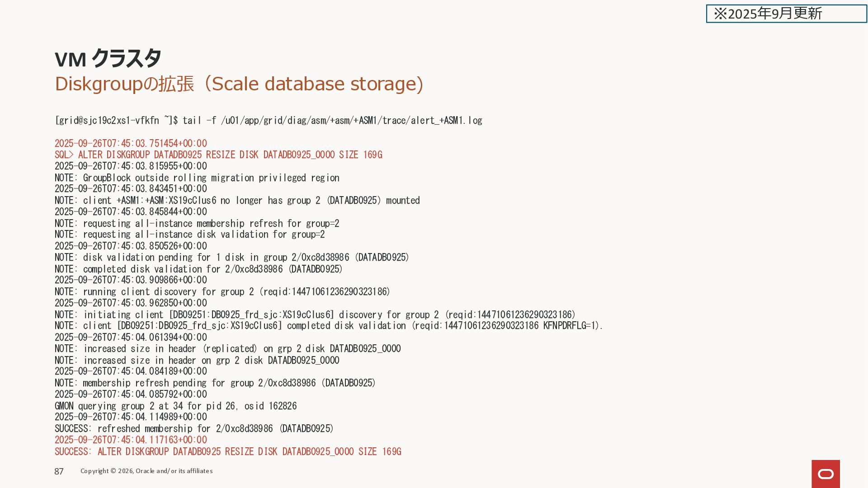Click the VM クラスタ slide title

click(x=108, y=59)
